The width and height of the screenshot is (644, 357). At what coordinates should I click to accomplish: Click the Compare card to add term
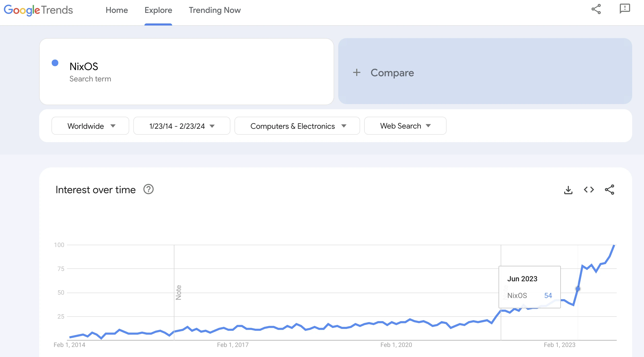[485, 71]
